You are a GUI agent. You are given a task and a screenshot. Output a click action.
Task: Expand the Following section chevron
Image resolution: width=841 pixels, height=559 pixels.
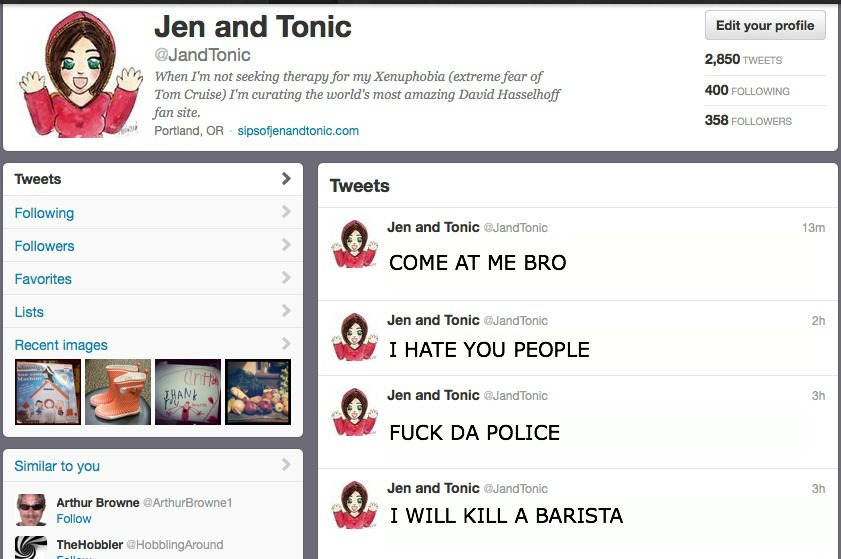tap(286, 212)
